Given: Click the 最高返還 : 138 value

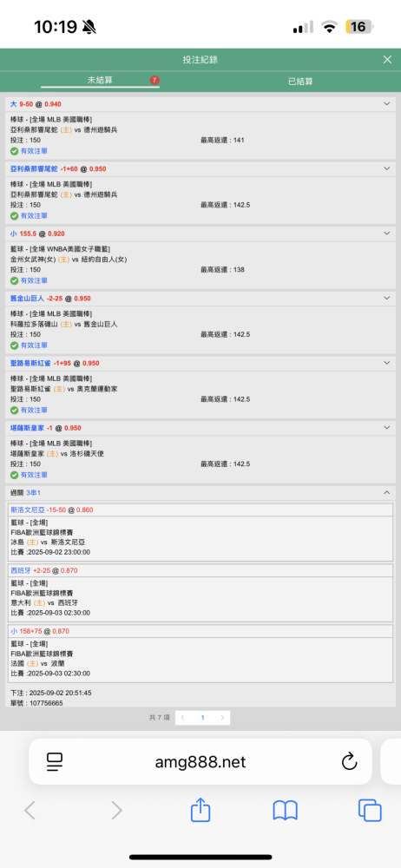Looking at the screenshot, I should (x=223, y=270).
